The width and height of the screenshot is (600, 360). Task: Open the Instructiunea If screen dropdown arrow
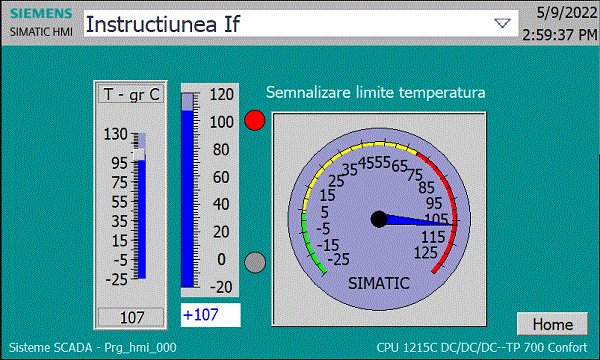(x=502, y=23)
